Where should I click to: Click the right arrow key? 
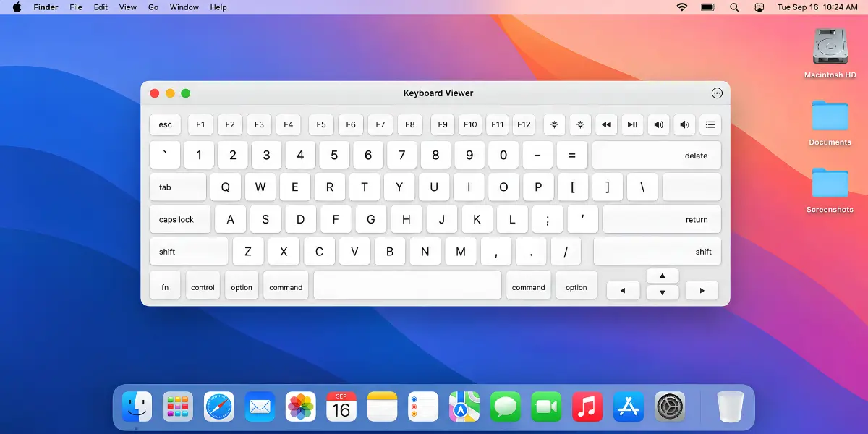pos(701,291)
